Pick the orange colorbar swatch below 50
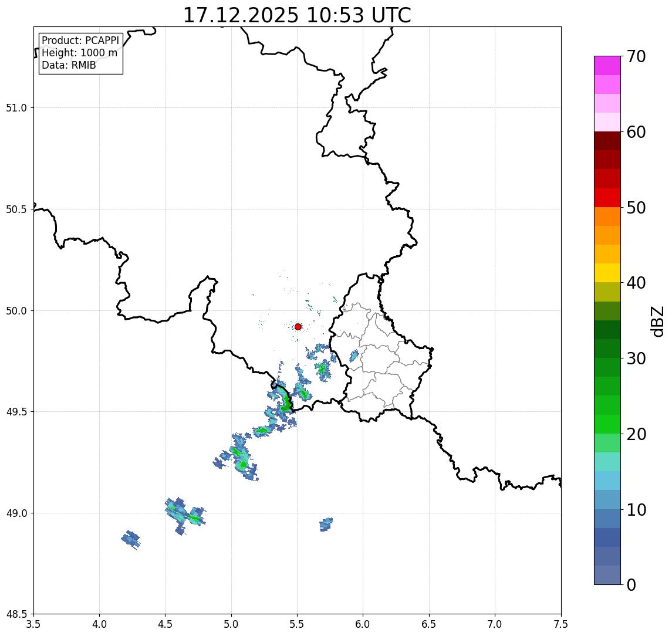 (x=607, y=216)
